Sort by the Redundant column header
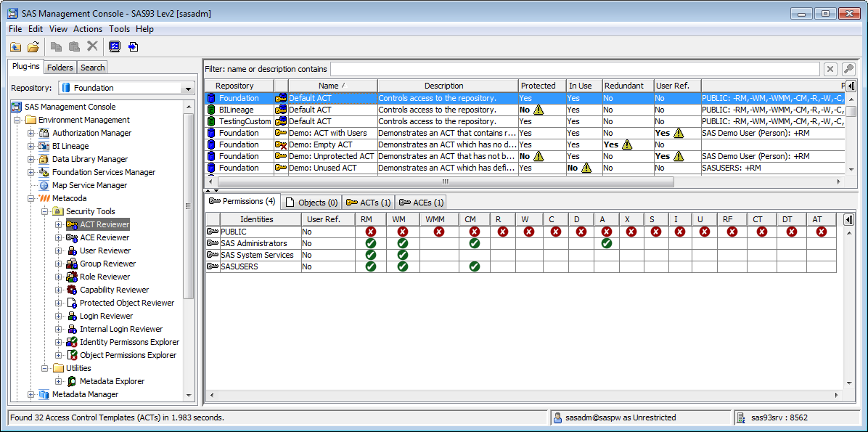This screenshot has height=432, width=868. (x=628, y=86)
